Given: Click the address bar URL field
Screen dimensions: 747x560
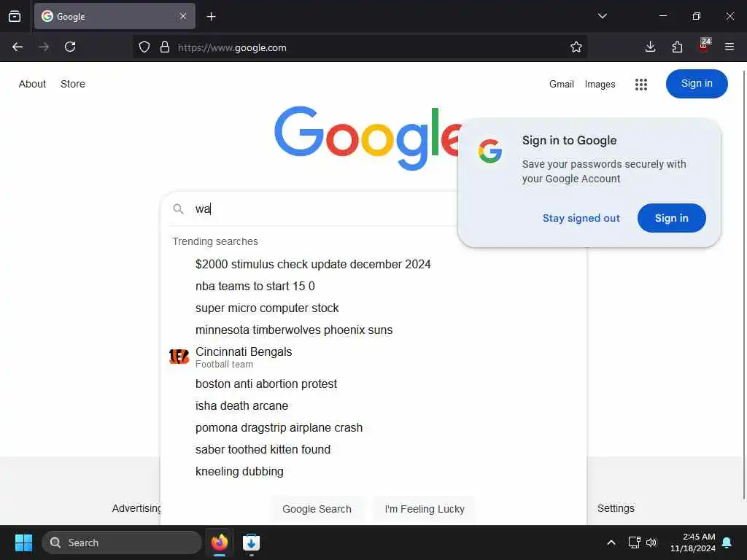Looking at the screenshot, I should tap(360, 47).
